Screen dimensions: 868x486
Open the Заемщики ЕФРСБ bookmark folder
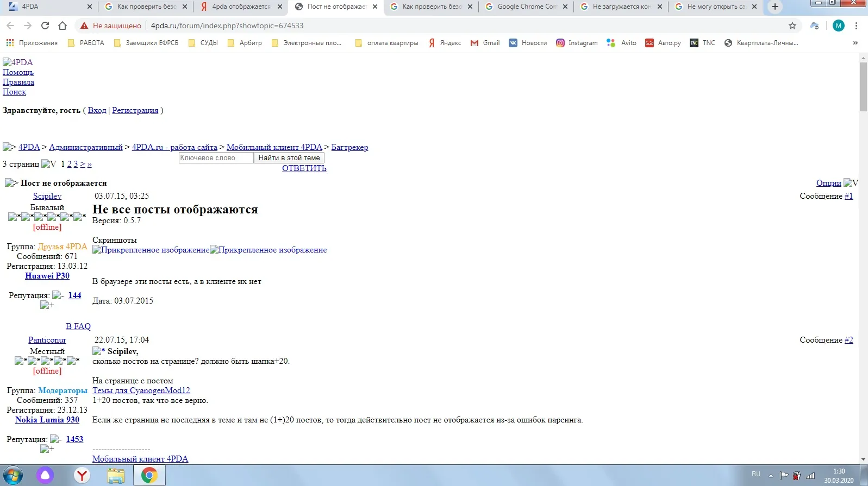(x=146, y=43)
